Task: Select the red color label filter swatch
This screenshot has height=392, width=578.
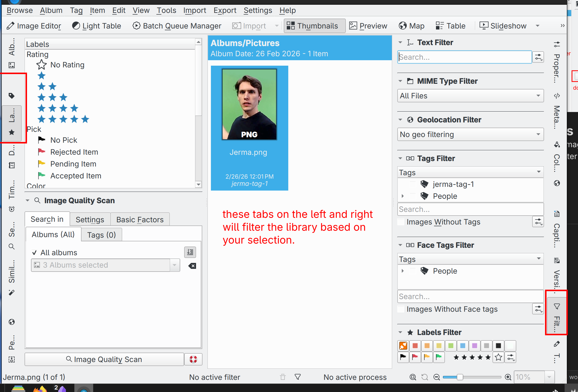Action: pos(415,345)
